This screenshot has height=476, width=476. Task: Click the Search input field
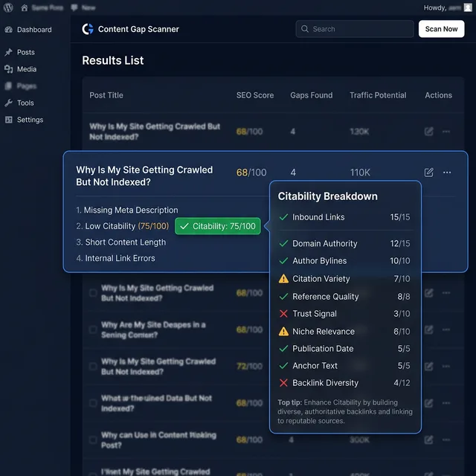coord(355,29)
